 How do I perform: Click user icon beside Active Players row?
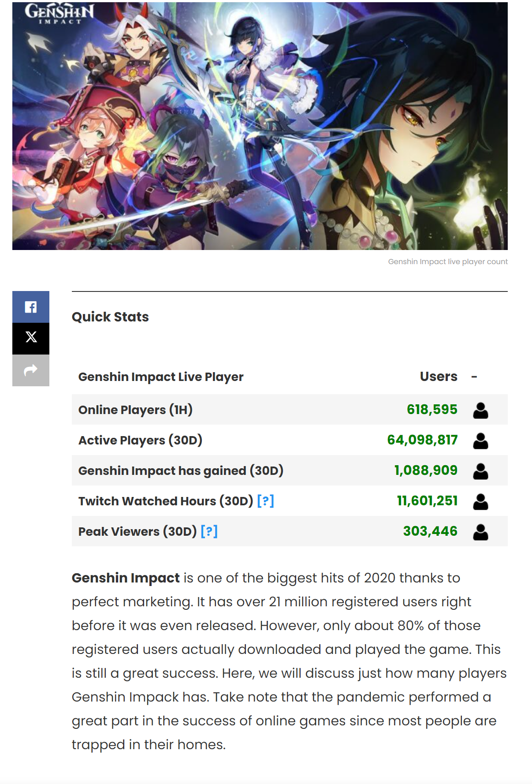pos(480,441)
